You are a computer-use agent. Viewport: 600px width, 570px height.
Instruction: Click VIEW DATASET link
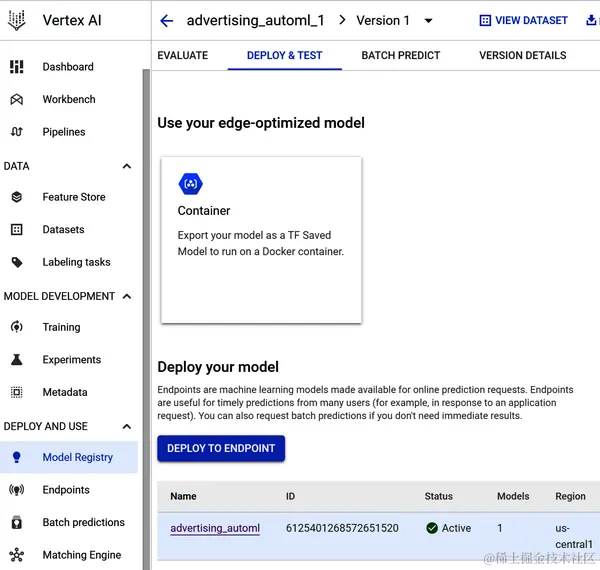click(x=524, y=20)
